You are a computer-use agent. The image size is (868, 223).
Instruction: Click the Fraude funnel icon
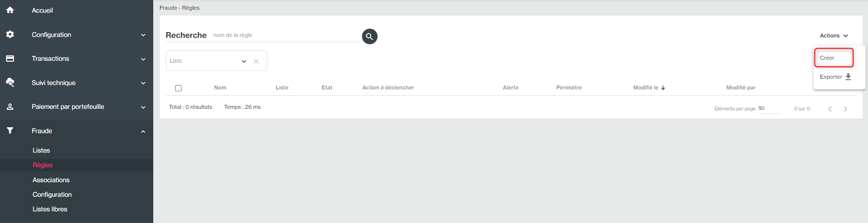click(x=10, y=131)
